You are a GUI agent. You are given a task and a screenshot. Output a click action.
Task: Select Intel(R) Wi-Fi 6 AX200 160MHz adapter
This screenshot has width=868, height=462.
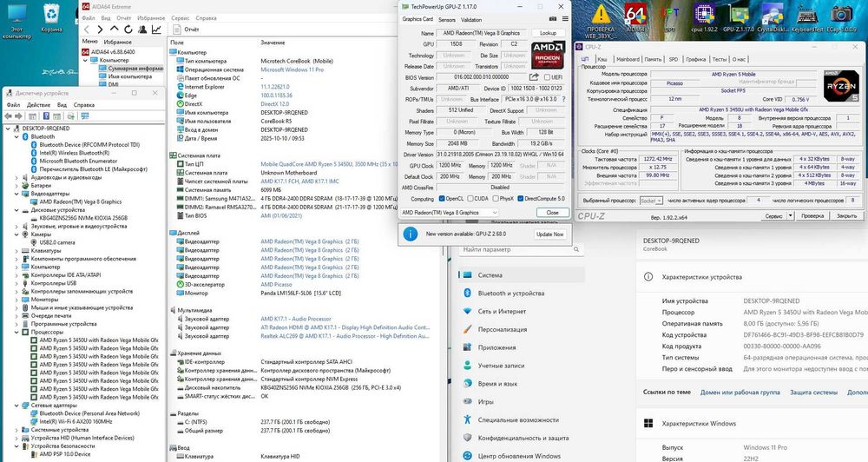76,421
